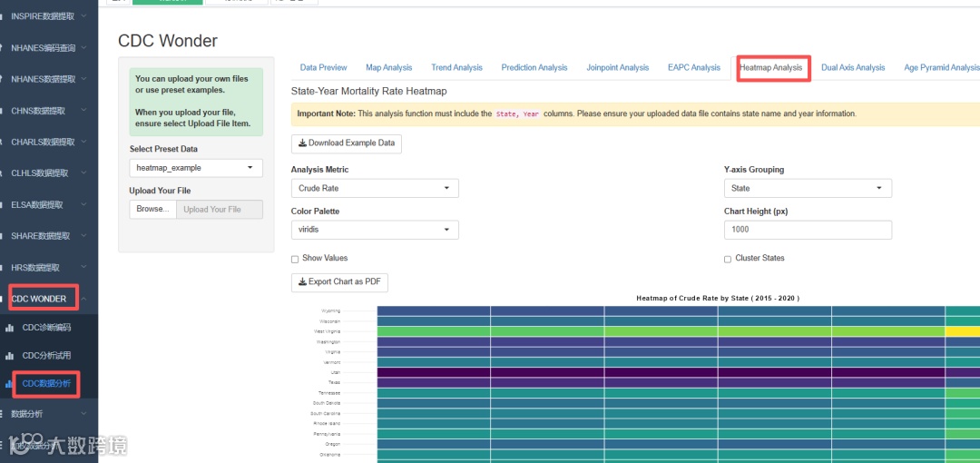Click the 'Heatmap of Crude Rate by State' title
This screenshot has height=463, width=980.
pyautogui.click(x=718, y=299)
